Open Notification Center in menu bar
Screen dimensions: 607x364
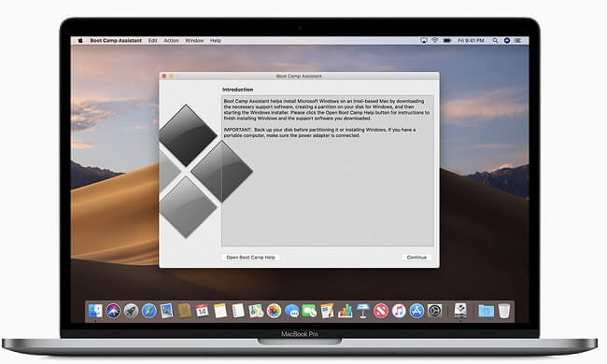tap(518, 40)
